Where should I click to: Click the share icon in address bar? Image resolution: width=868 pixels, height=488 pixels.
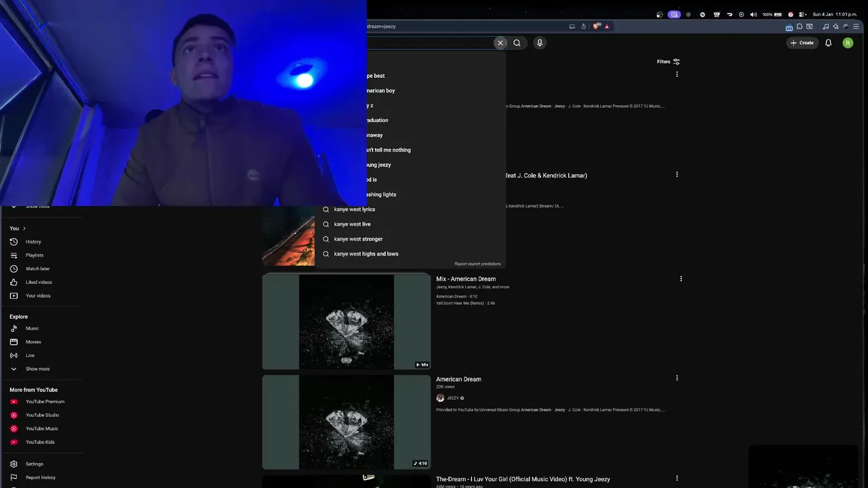583,26
